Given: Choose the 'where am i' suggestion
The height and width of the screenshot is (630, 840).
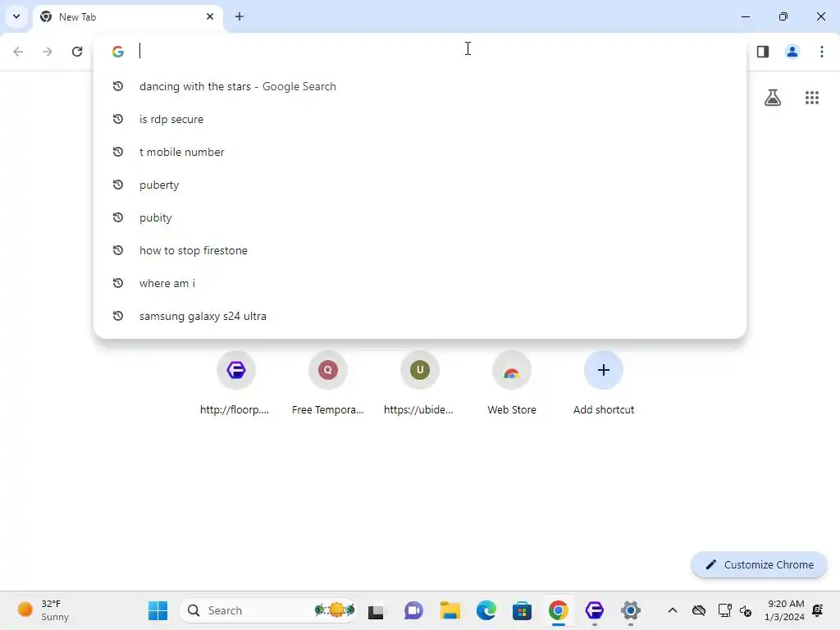Looking at the screenshot, I should [420, 283].
